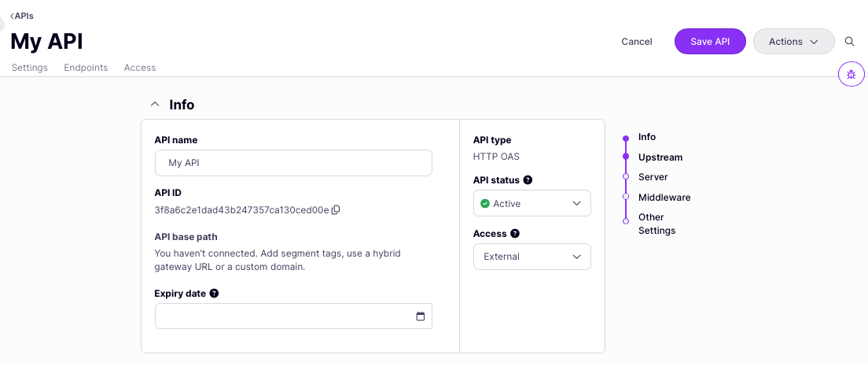Click the Save API button
Image resolution: width=868 pixels, height=366 pixels.
click(710, 42)
